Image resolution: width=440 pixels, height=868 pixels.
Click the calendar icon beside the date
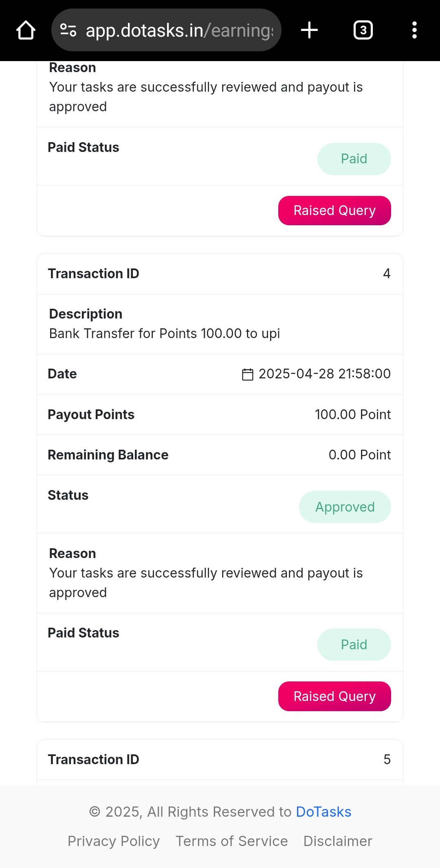(248, 374)
